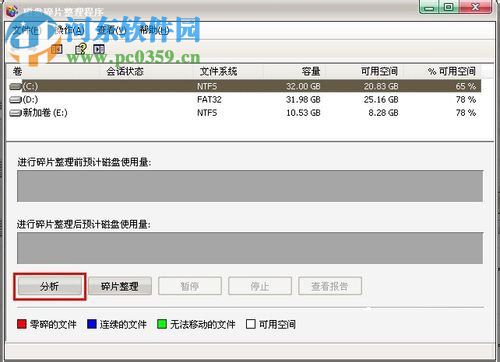This screenshot has width=500, height=362.
Task: Sort by the 卷 column header
Action: [53, 71]
